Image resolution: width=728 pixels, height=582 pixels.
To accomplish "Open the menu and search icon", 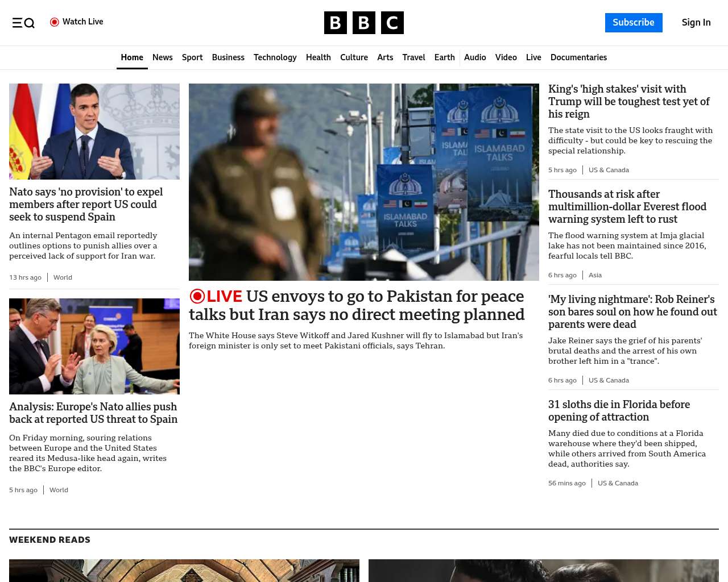I will pyautogui.click(x=23, y=23).
